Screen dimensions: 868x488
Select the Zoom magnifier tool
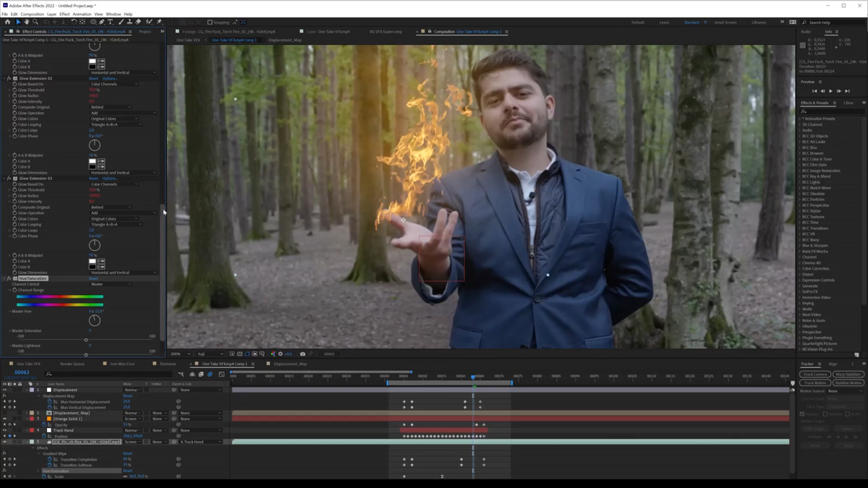(x=35, y=22)
